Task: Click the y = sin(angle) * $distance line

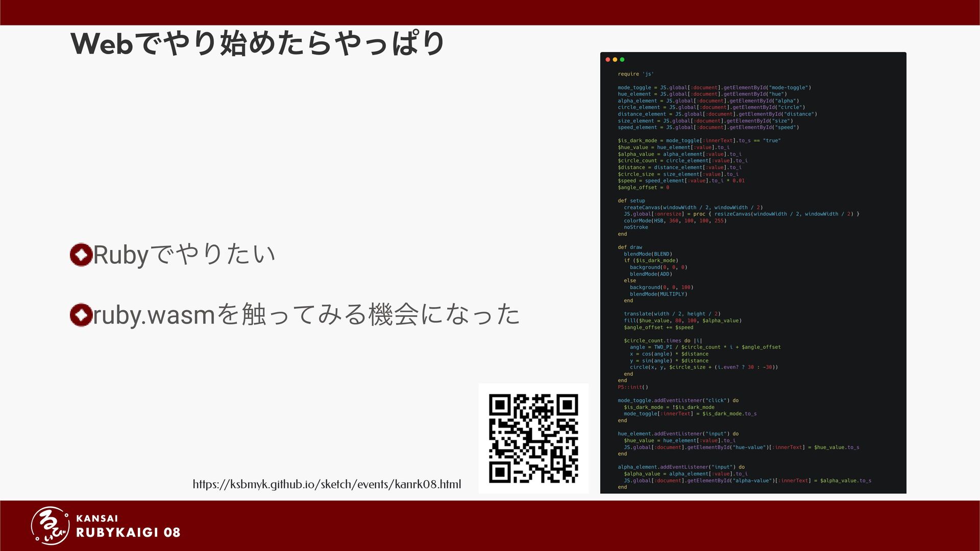Action: click(669, 361)
